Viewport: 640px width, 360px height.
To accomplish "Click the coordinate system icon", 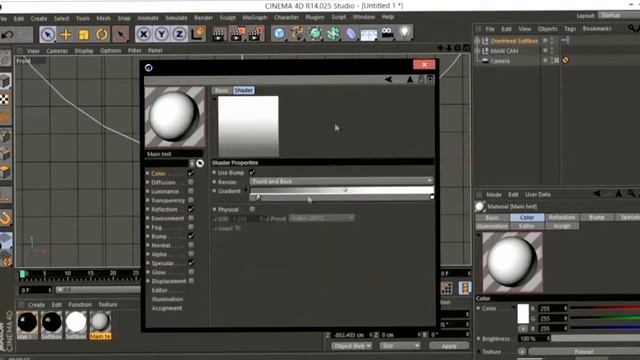I will coord(198,34).
